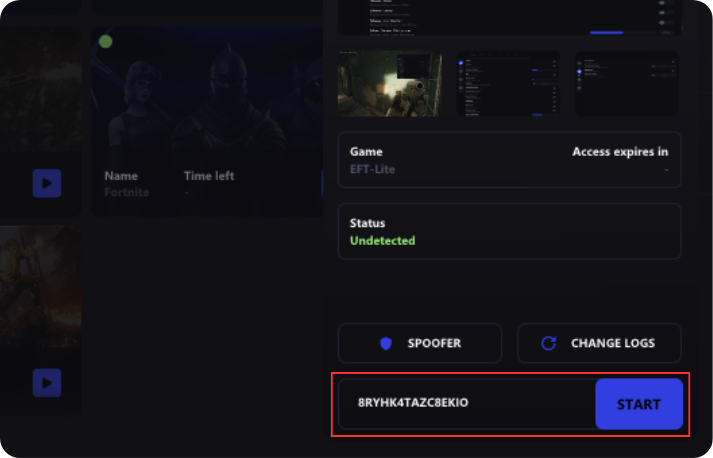Viewport: 713px width, 458px height.
Task: Click the green Undetected status text
Action: 382,241
